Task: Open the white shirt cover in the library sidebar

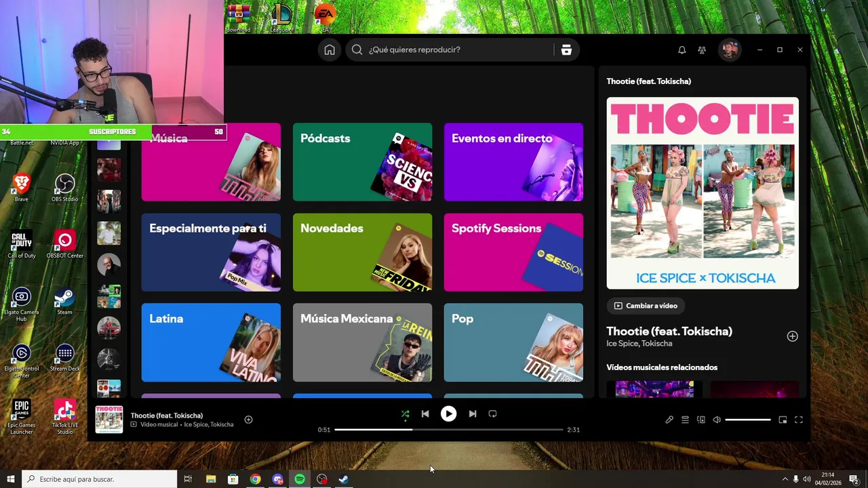Action: (108, 233)
